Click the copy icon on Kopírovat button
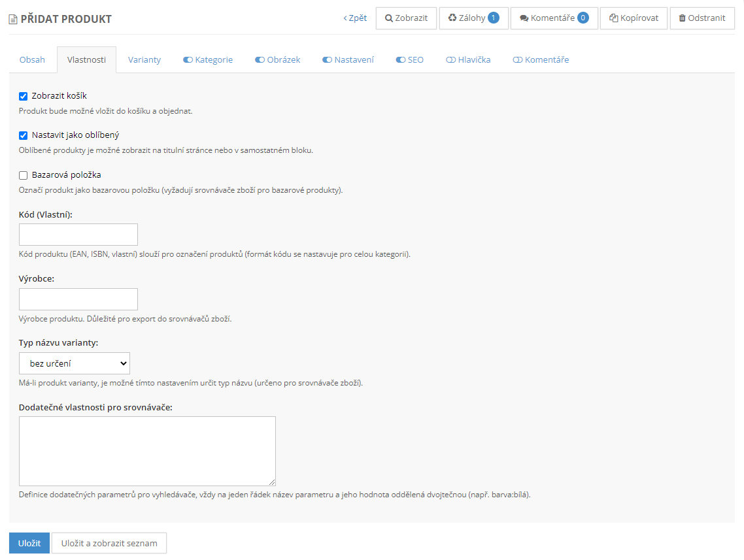744x560 pixels. pos(613,18)
